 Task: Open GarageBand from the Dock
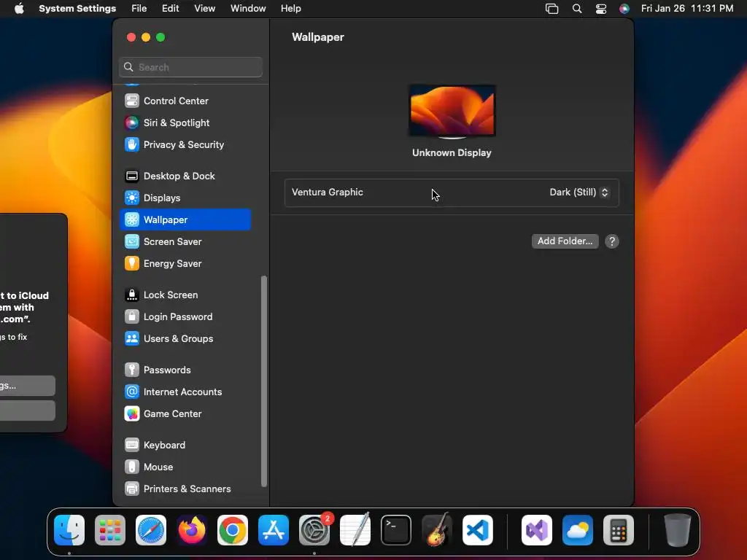coord(437,530)
